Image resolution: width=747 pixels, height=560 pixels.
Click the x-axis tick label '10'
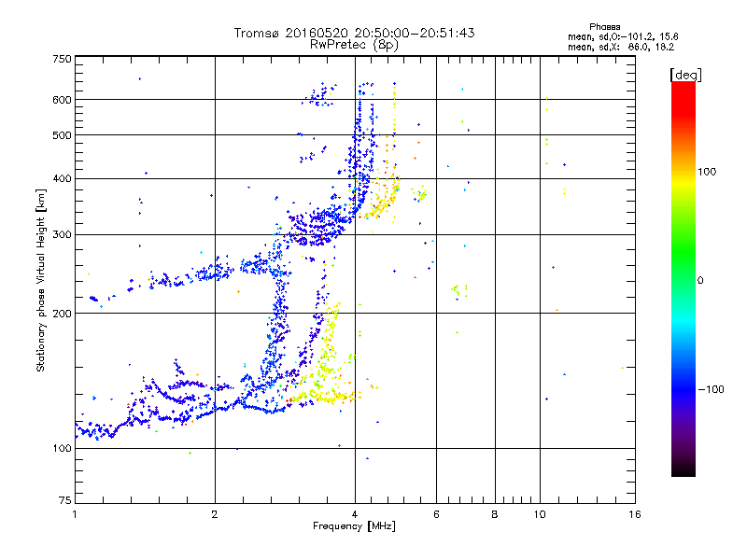coord(540,514)
